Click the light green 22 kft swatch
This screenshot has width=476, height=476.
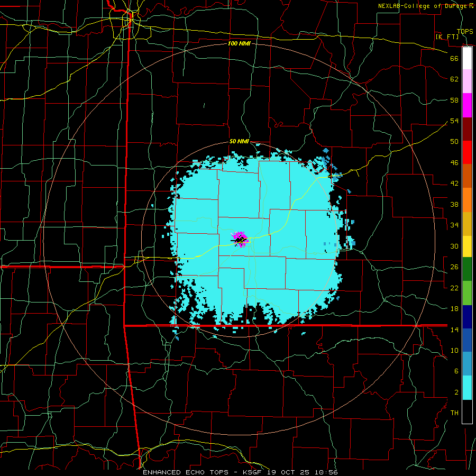[467, 293]
